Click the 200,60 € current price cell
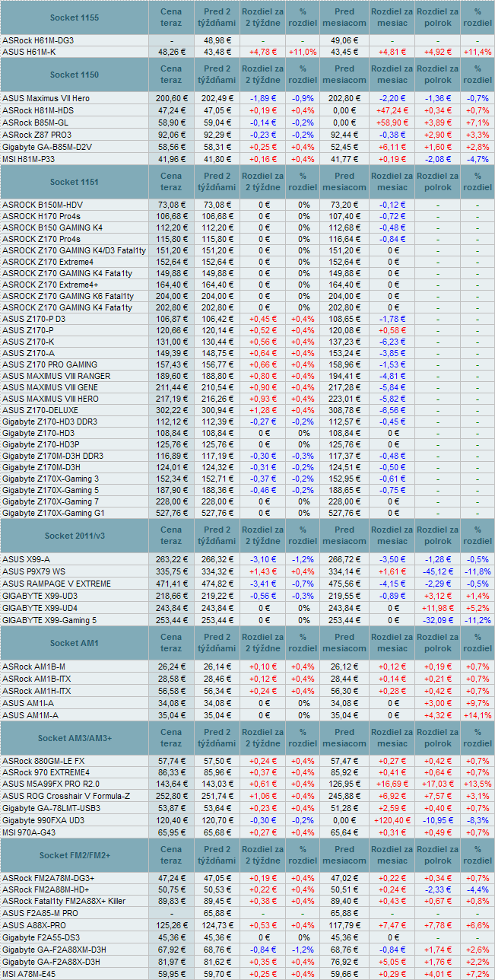This screenshot has width=495, height=980. [x=171, y=98]
